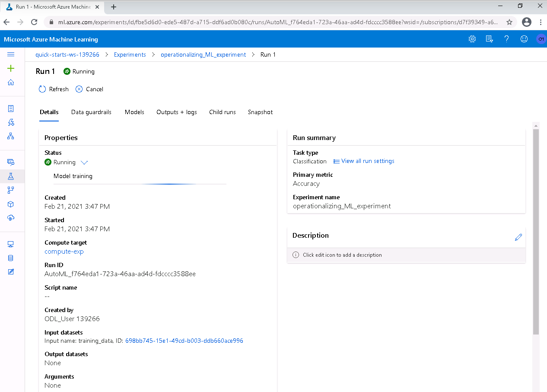Edit description with the pencil icon
The image size is (547, 392).
tap(518, 237)
